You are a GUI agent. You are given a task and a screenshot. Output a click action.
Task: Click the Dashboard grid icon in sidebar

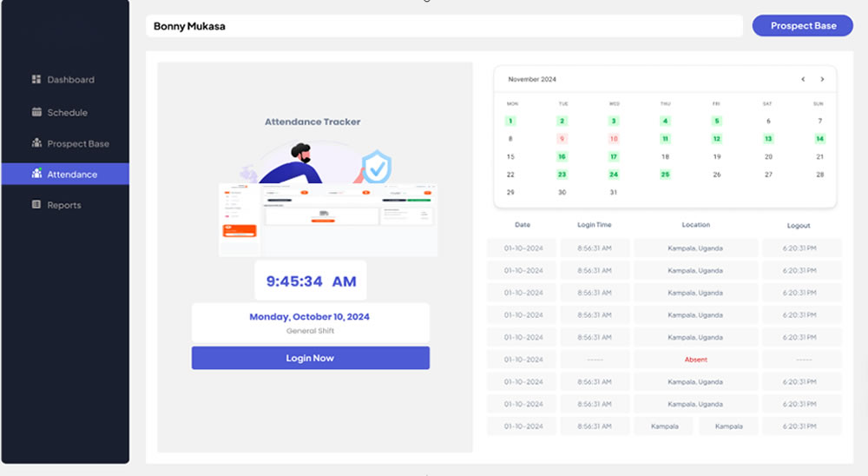pos(36,79)
